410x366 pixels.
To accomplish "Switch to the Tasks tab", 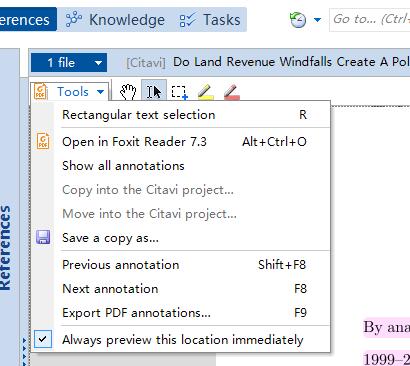I will 210,20.
